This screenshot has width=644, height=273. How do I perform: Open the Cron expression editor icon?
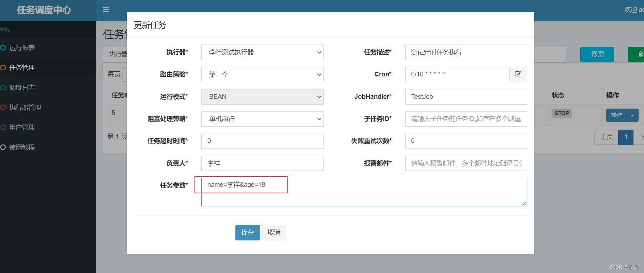518,74
